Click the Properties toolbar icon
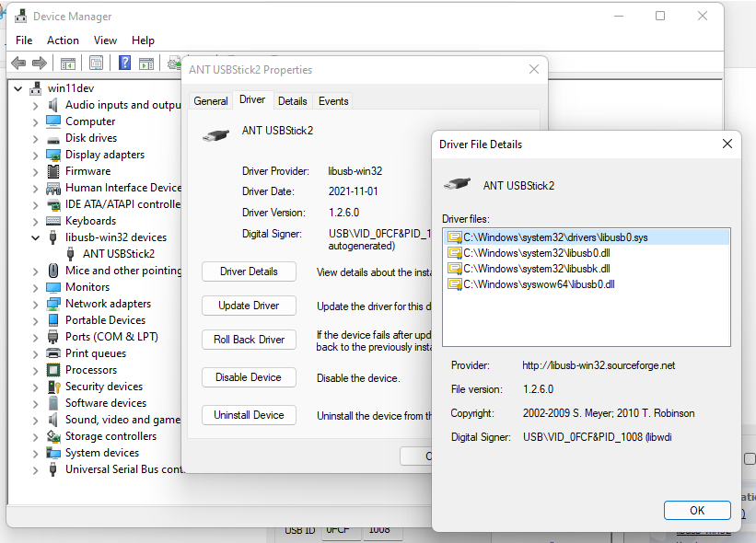756x543 pixels. point(96,63)
